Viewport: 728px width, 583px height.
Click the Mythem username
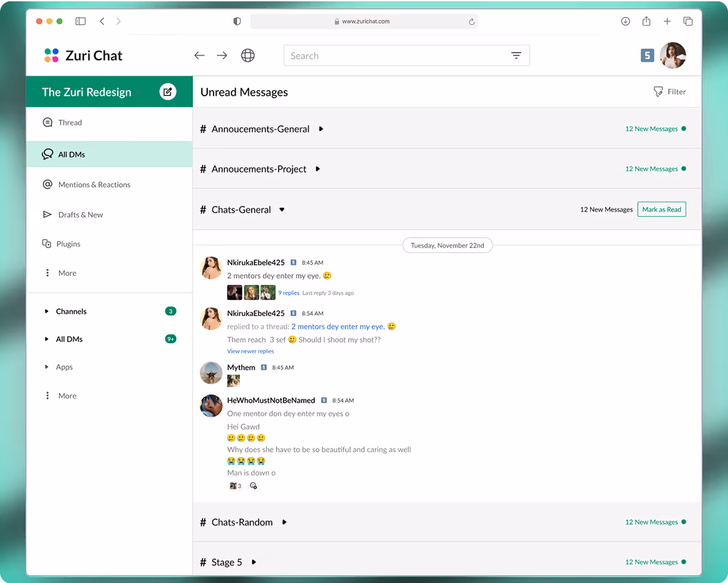point(241,367)
